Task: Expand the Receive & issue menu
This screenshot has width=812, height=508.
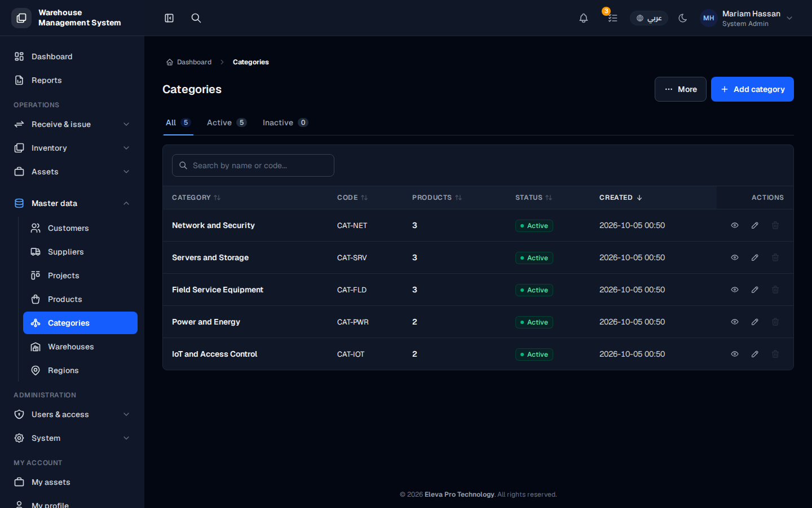Action: click(x=72, y=124)
